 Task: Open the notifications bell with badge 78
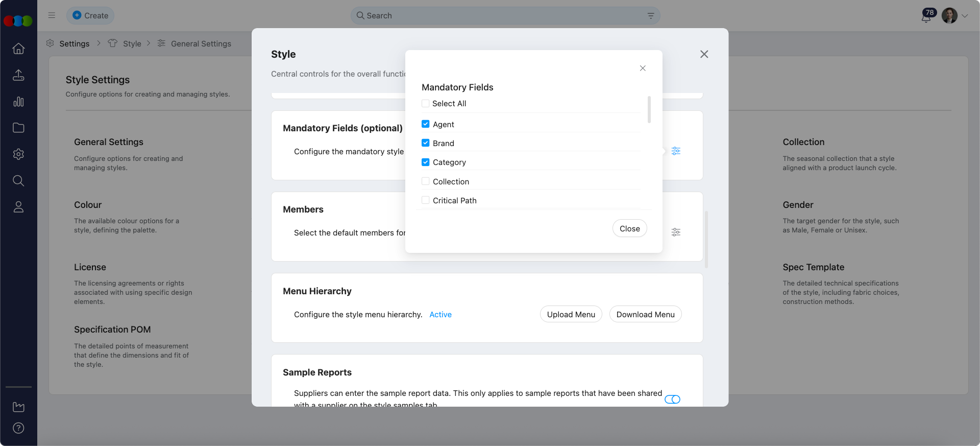pyautogui.click(x=926, y=17)
